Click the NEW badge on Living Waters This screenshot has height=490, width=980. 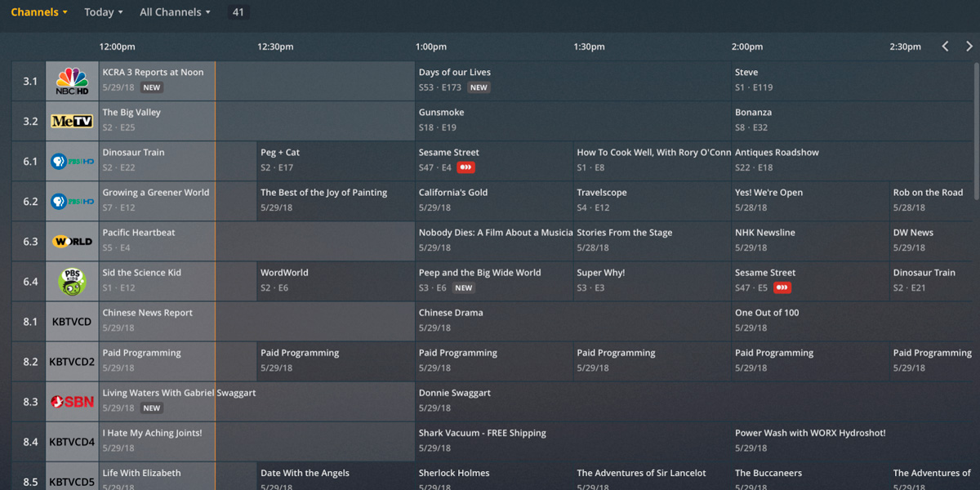point(152,408)
